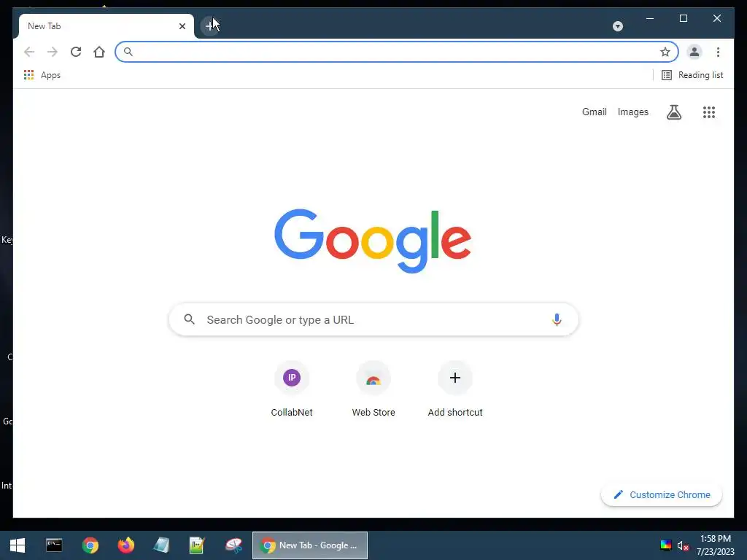Go back using the back arrow
Screen dimensions: 747x560
pos(29,52)
